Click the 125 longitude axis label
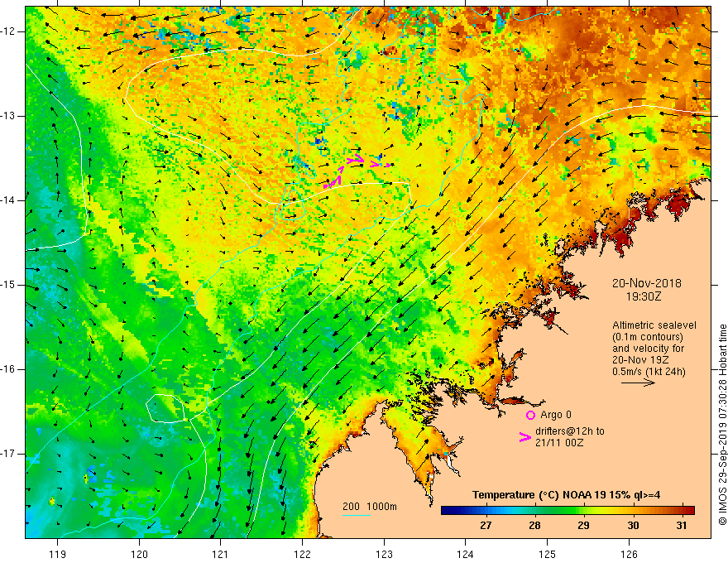Viewport: 728px width, 563px height. (x=548, y=554)
